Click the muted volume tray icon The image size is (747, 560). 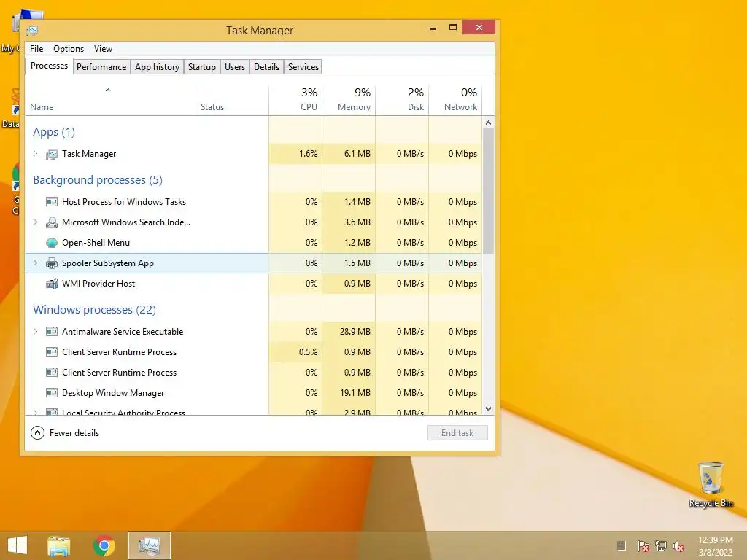point(678,545)
